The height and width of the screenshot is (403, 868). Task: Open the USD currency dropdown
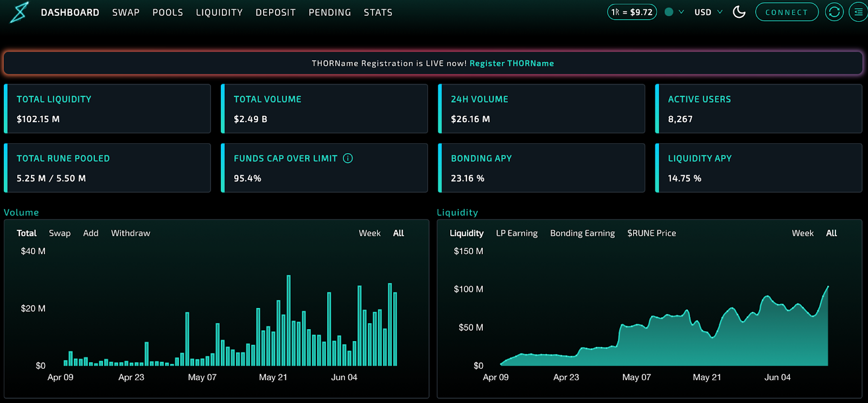(x=708, y=12)
